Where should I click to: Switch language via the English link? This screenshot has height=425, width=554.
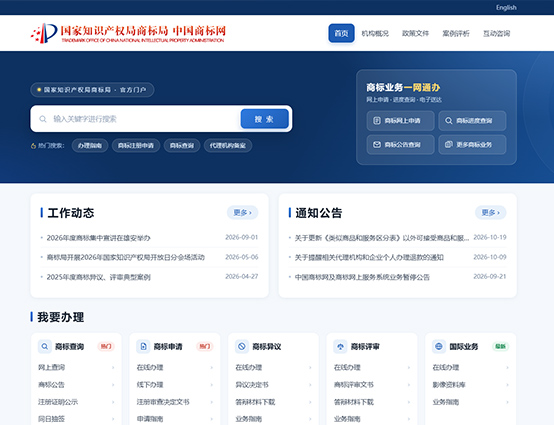(x=506, y=7)
